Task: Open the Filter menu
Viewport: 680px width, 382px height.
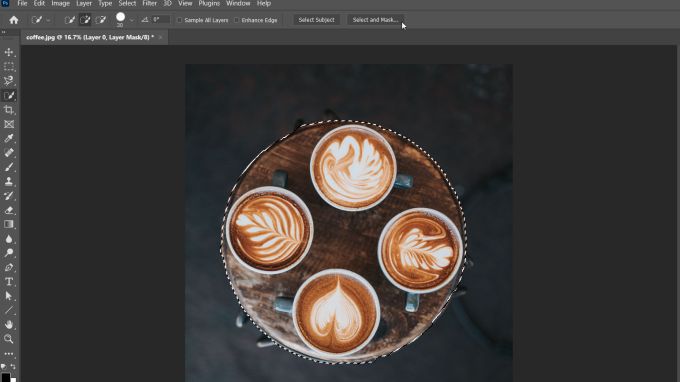Action: pos(150,3)
